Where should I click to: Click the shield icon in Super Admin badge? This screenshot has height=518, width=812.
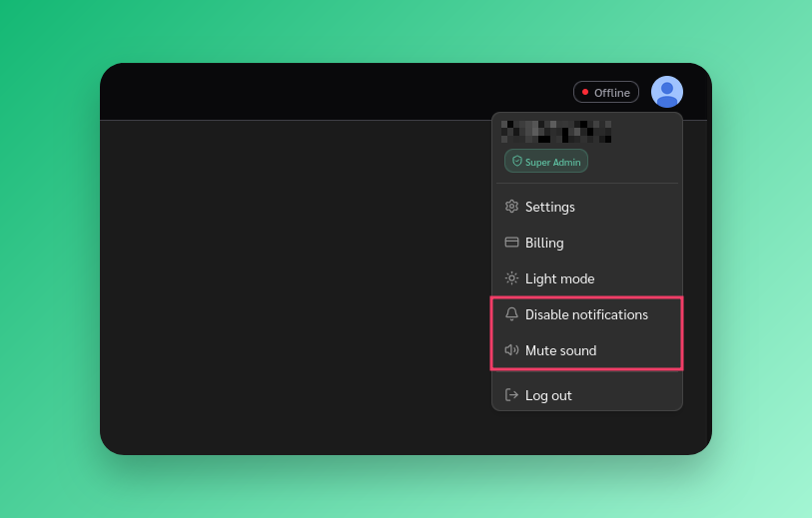coord(516,162)
